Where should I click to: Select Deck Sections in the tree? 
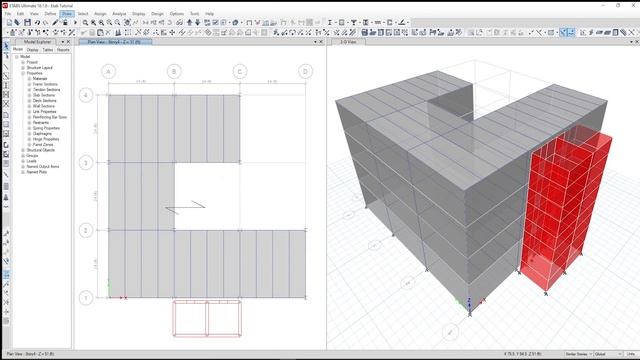(x=44, y=101)
